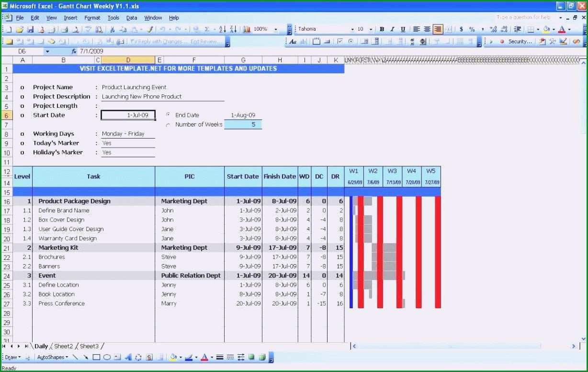Apply percent style format

point(472,29)
